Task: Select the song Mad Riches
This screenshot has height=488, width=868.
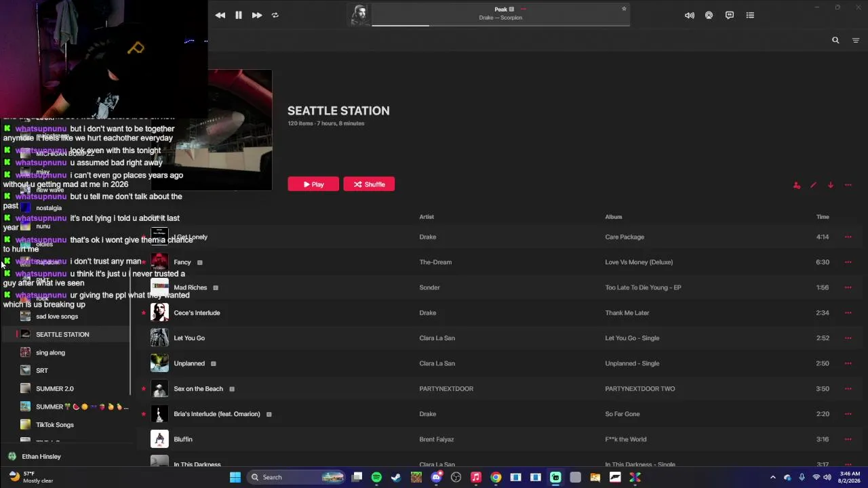Action: (191, 287)
